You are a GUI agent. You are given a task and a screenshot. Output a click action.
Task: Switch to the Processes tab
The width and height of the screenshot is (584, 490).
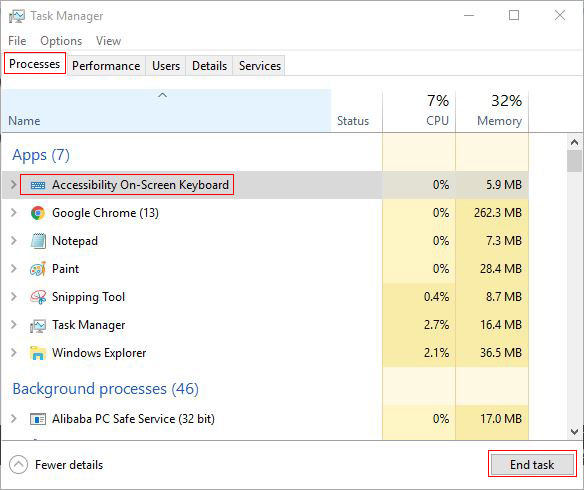pos(35,64)
